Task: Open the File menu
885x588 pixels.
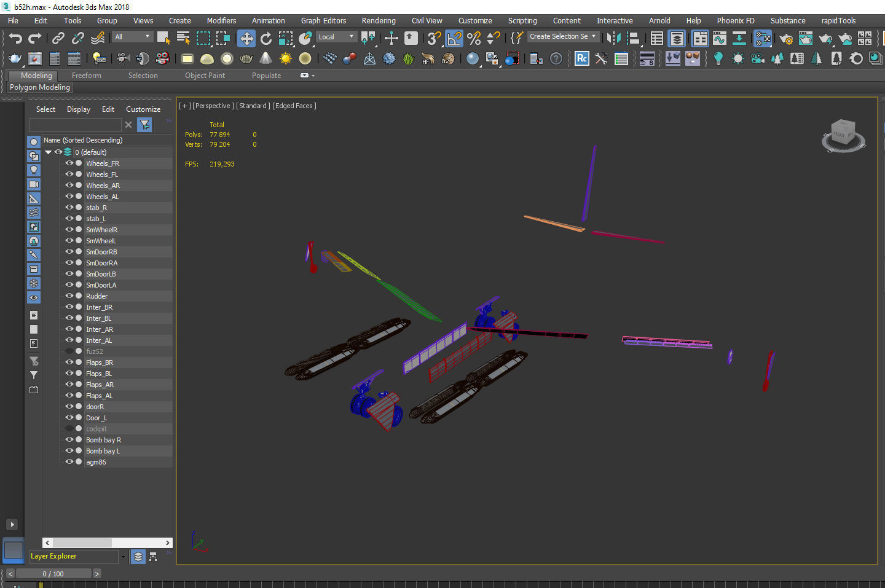Action: [x=13, y=21]
